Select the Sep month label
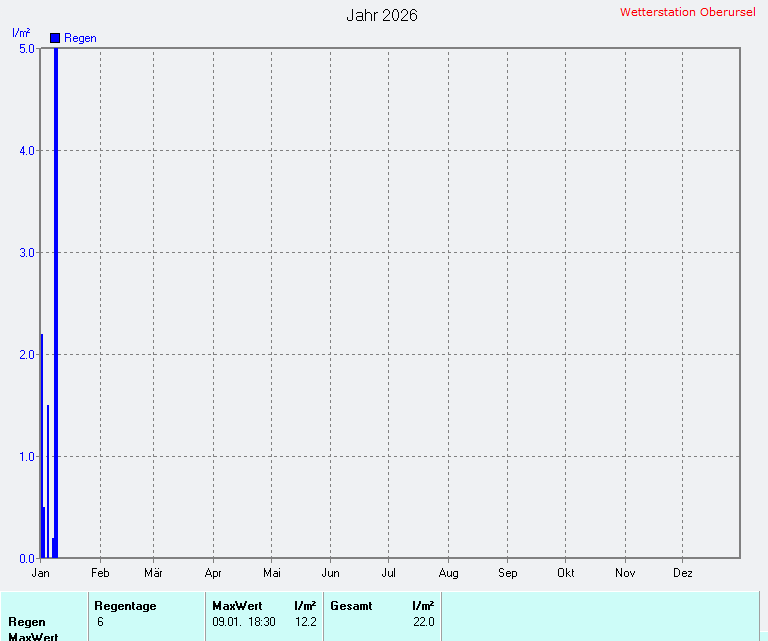 coord(507,573)
